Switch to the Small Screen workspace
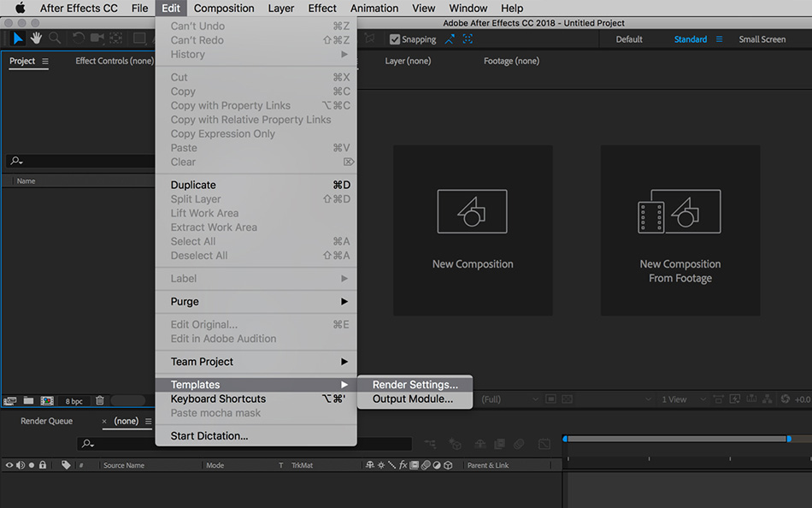The height and width of the screenshot is (508, 812). 762,39
